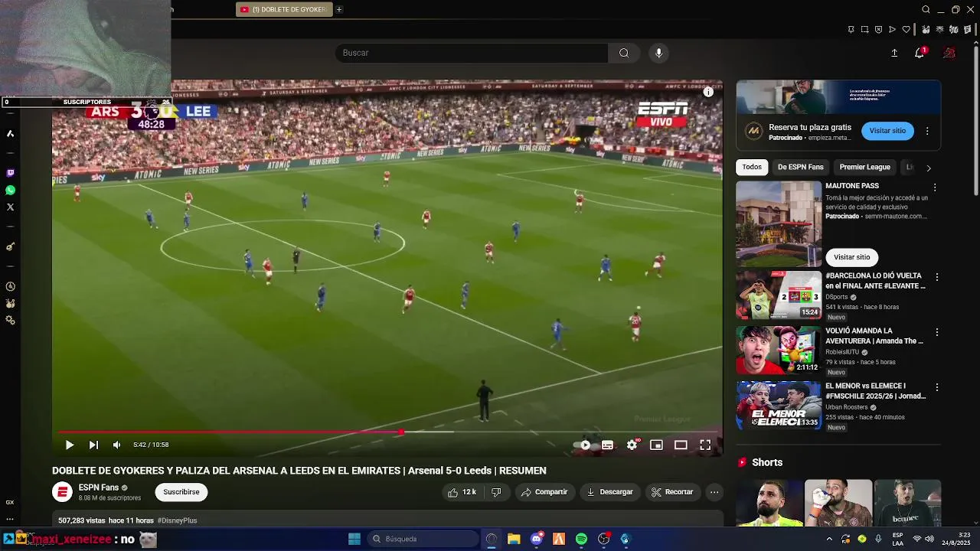
Task: Subscribe to ESPN Fans channel
Action: pos(181,492)
